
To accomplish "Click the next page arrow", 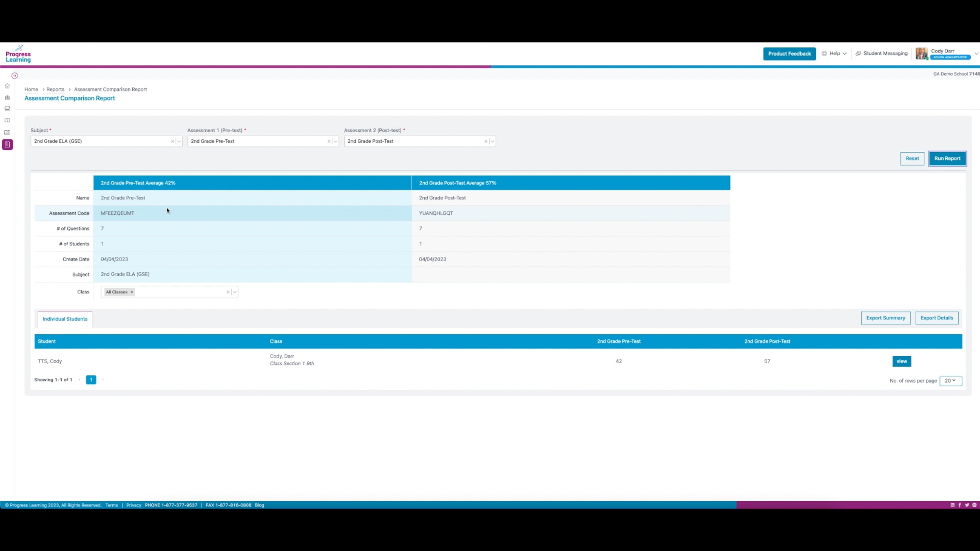I will pos(103,380).
